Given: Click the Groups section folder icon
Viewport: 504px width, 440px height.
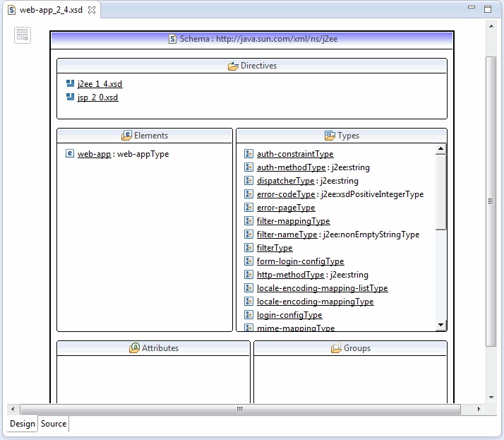Looking at the screenshot, I should point(336,348).
